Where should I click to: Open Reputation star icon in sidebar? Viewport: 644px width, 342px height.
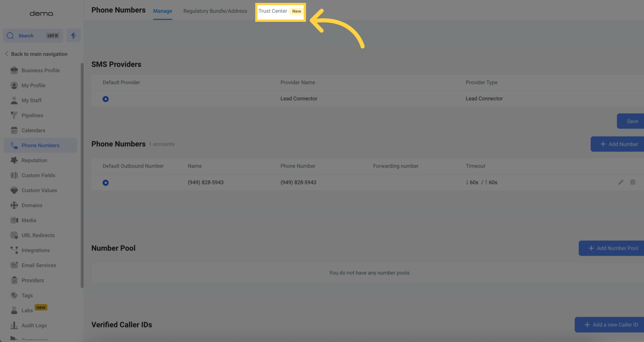point(14,160)
